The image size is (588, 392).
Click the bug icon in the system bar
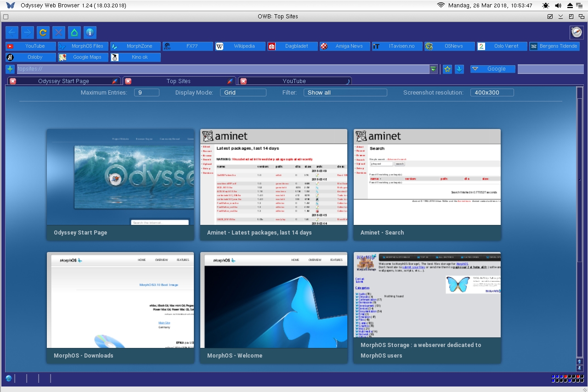pyautogui.click(x=545, y=6)
